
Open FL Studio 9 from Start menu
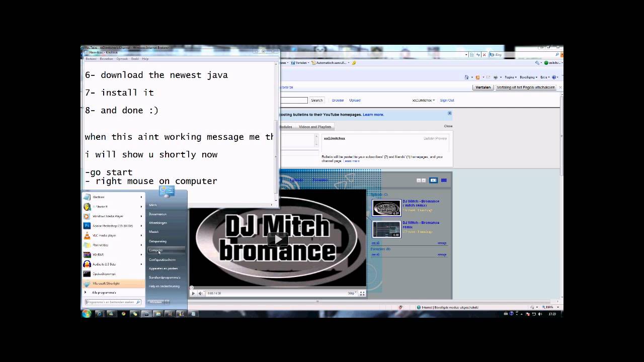point(113,207)
